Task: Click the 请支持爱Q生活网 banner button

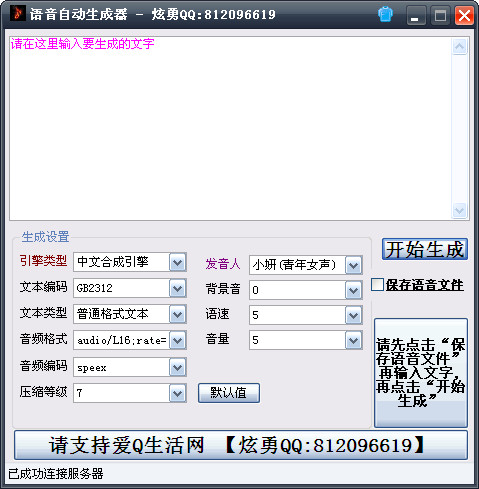Action: pyautogui.click(x=241, y=445)
